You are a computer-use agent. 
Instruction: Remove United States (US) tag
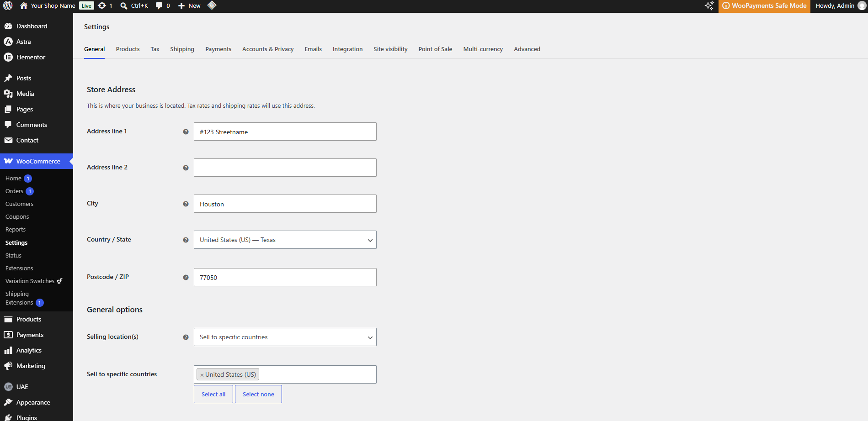202,375
